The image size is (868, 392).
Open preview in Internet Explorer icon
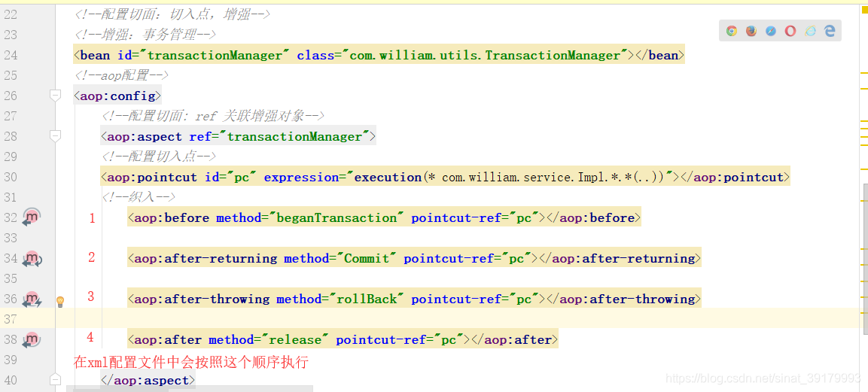(811, 31)
